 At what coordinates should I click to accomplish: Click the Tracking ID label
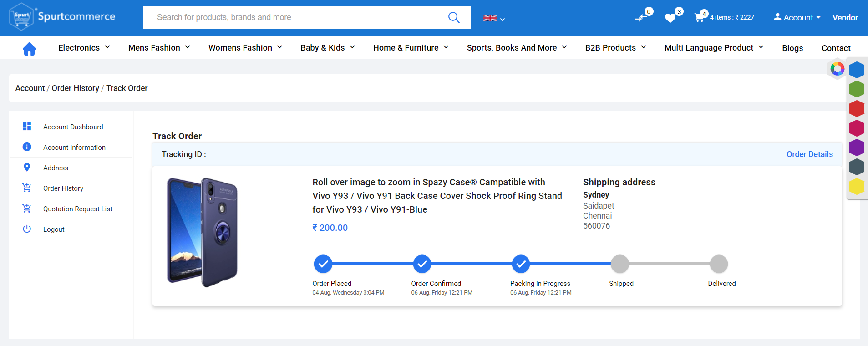[184, 154]
